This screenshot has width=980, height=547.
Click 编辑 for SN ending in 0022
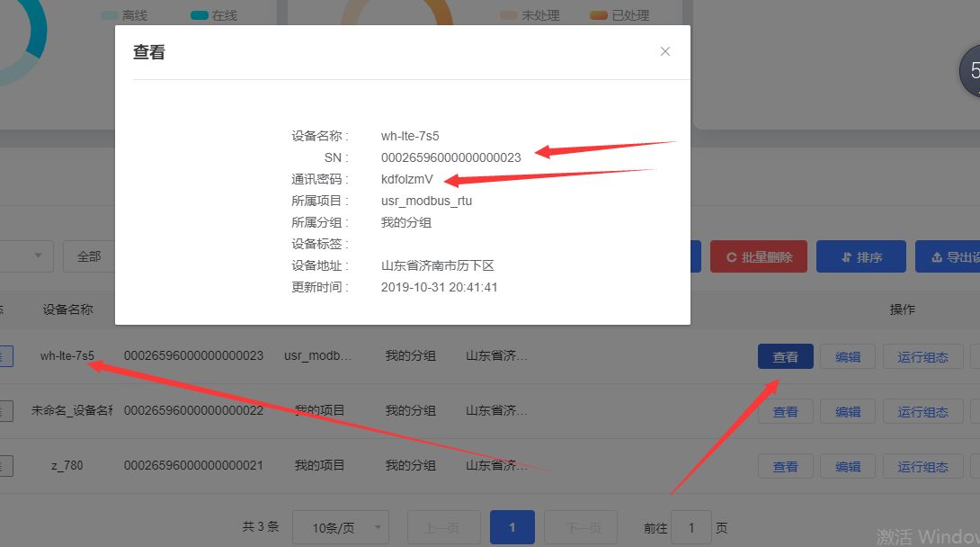click(x=848, y=412)
